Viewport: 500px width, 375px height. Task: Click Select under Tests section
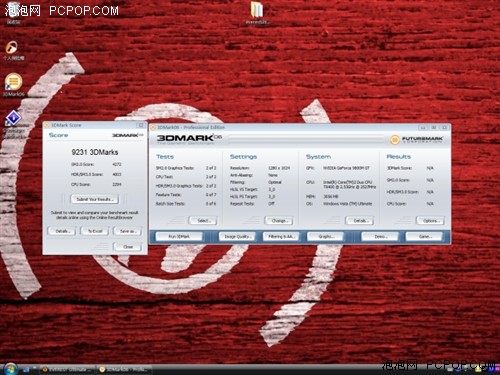pyautogui.click(x=203, y=220)
